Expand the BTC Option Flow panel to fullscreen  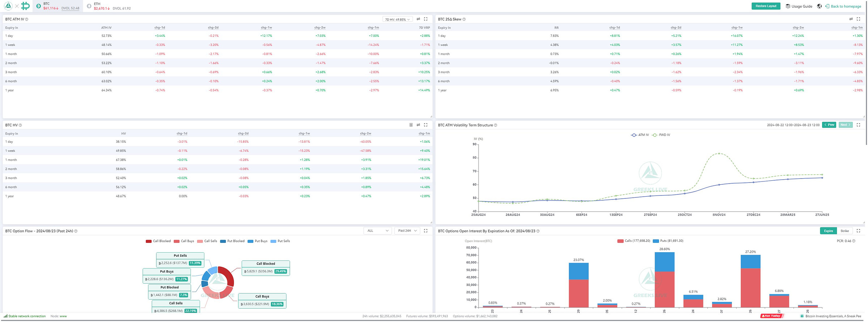click(x=426, y=231)
